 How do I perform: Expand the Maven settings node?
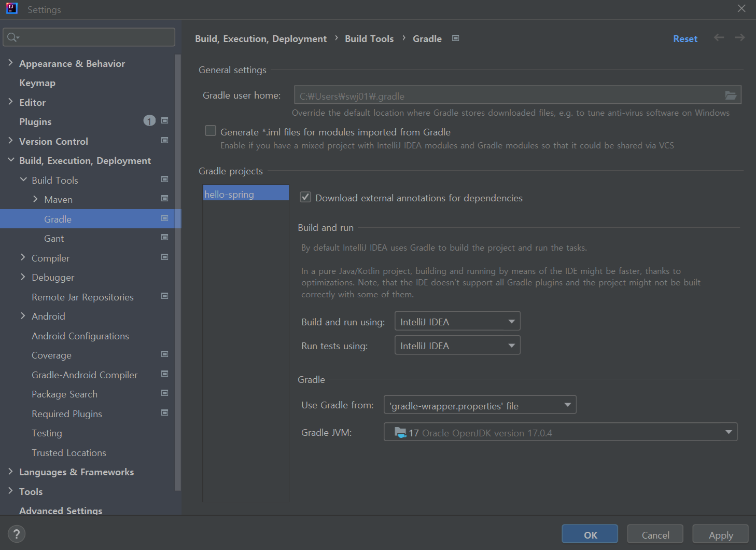tap(35, 199)
